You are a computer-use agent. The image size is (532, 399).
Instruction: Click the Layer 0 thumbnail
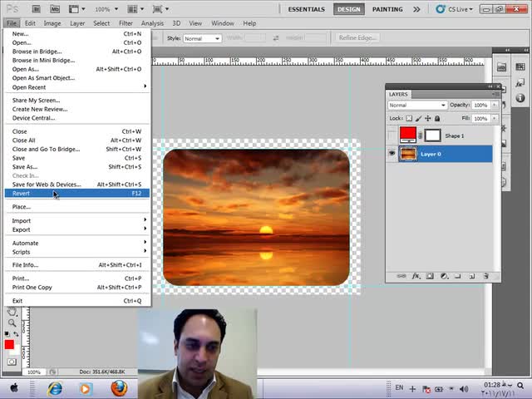(x=408, y=154)
